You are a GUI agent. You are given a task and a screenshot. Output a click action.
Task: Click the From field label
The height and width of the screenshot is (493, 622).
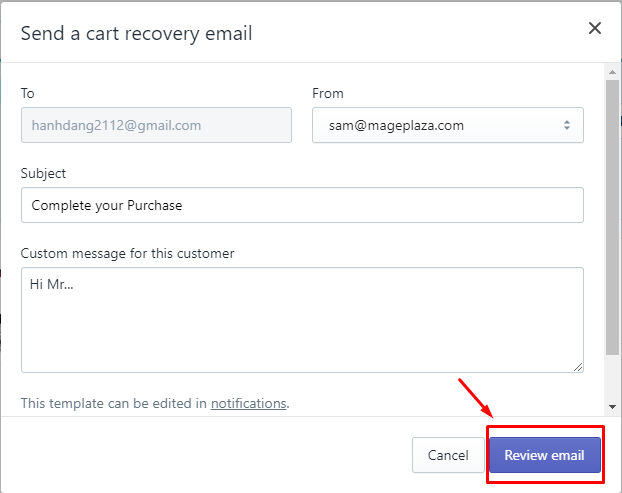click(x=328, y=94)
